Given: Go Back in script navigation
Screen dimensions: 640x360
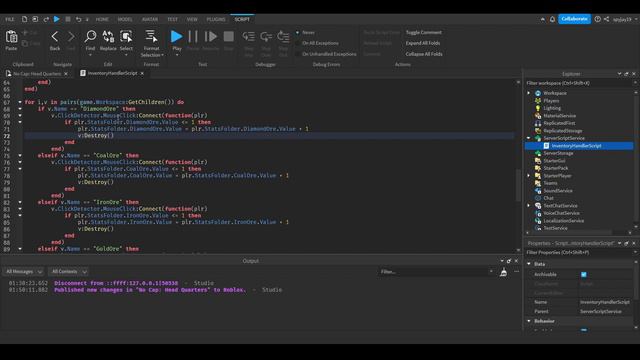Looking at the screenshot, I should click(x=55, y=37).
